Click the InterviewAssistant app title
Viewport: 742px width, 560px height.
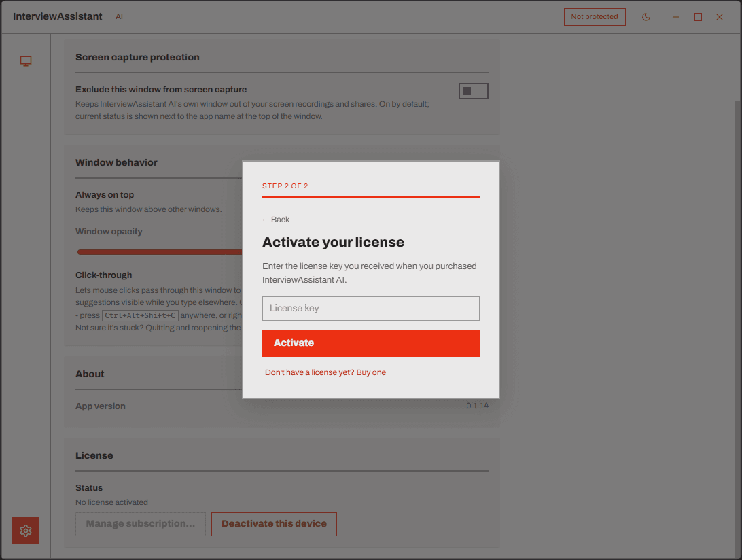coord(57,16)
